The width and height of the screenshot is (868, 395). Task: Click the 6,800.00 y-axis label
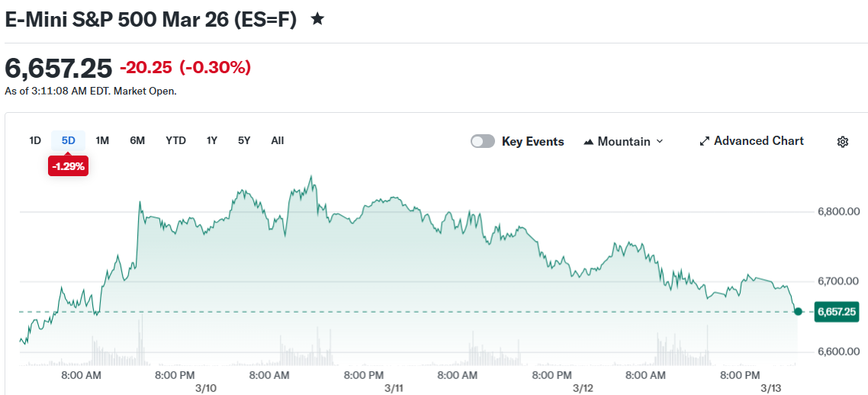pos(838,211)
